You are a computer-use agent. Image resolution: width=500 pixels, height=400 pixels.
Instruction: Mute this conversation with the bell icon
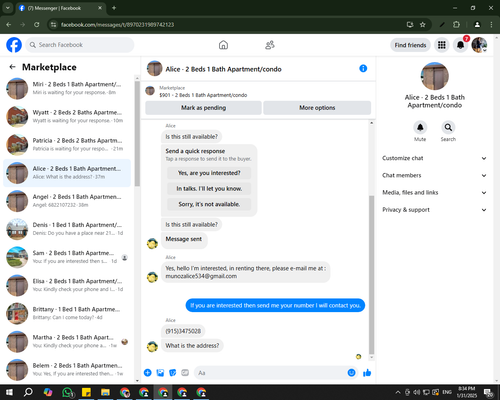tap(420, 127)
